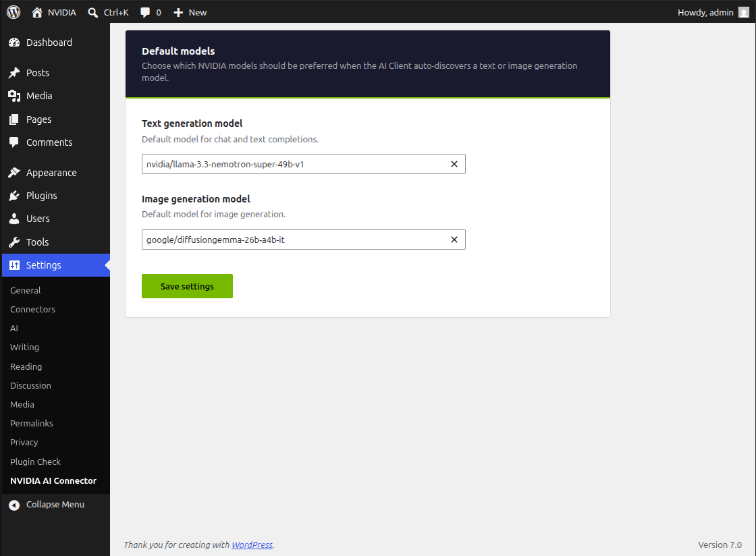Select the Plugins menu item
Image resolution: width=756 pixels, height=556 pixels.
56,196
